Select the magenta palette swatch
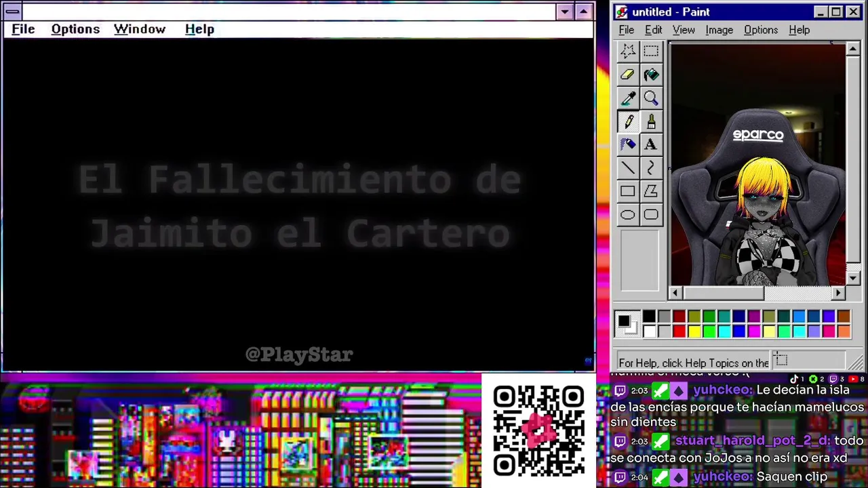 pos(753,331)
